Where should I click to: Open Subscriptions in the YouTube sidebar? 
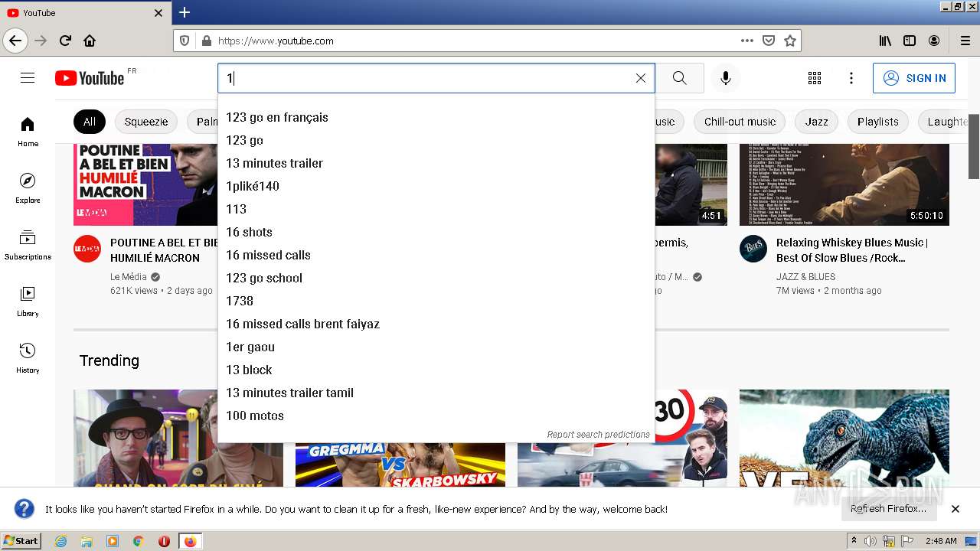click(x=28, y=245)
